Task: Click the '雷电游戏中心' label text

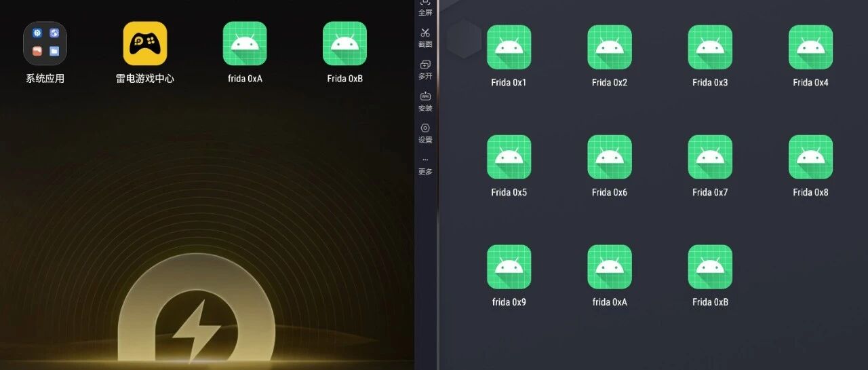Action: pos(145,79)
